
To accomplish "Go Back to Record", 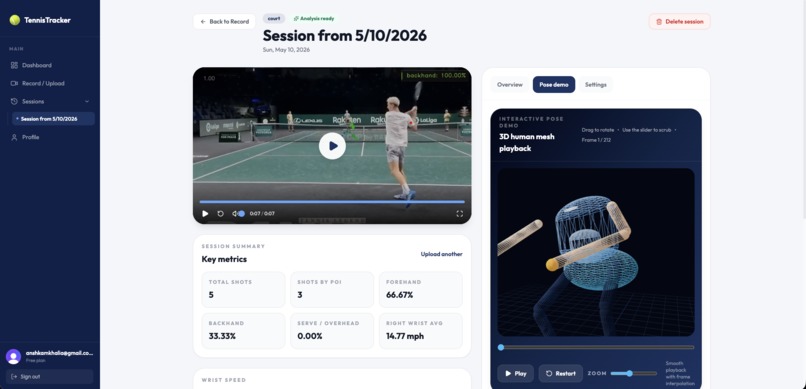I will (225, 22).
